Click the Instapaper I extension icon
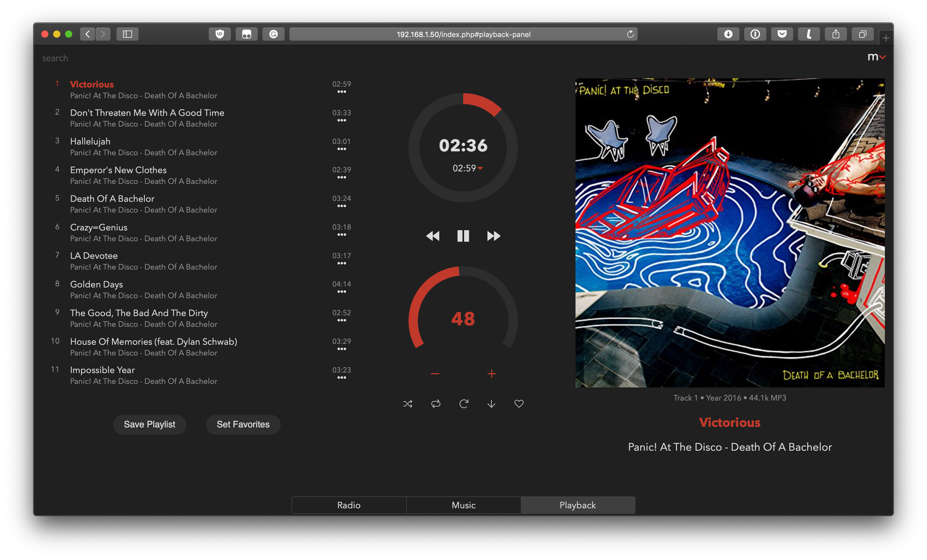This screenshot has width=927, height=560. tap(809, 34)
